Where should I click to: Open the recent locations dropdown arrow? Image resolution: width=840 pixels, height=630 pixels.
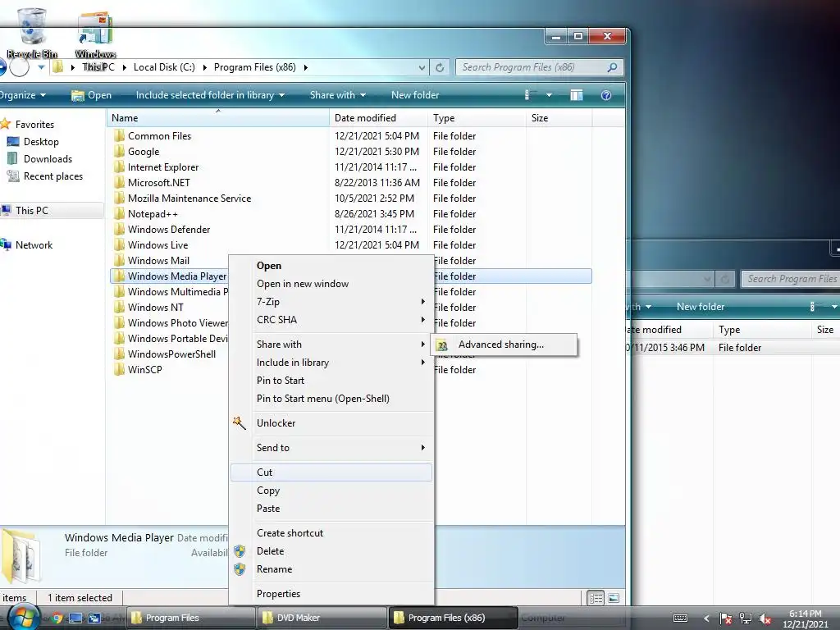tap(41, 67)
